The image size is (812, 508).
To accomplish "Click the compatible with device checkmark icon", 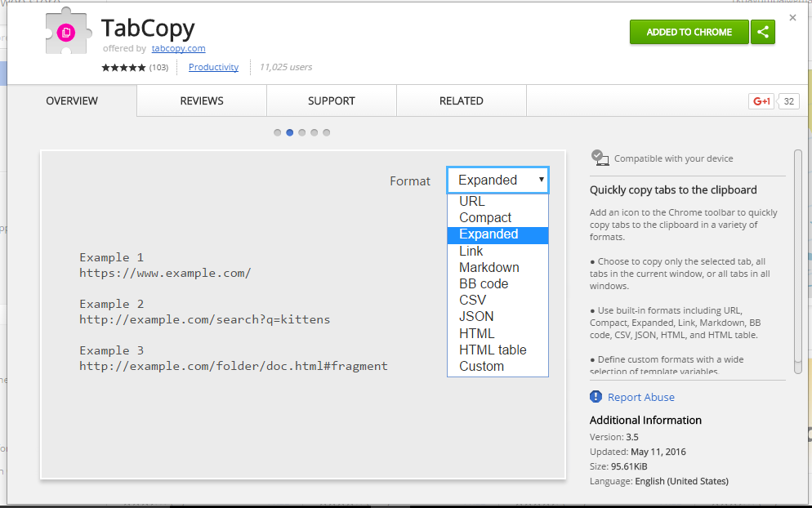I will tap(600, 158).
